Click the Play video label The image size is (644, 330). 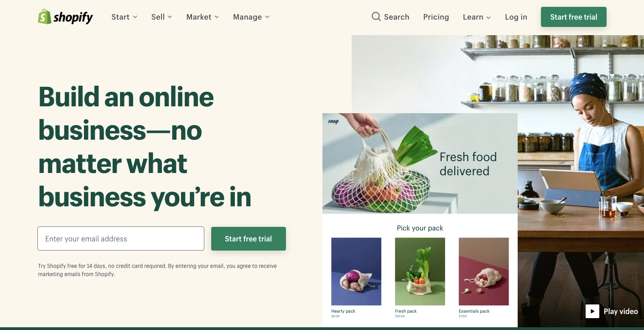pyautogui.click(x=621, y=311)
